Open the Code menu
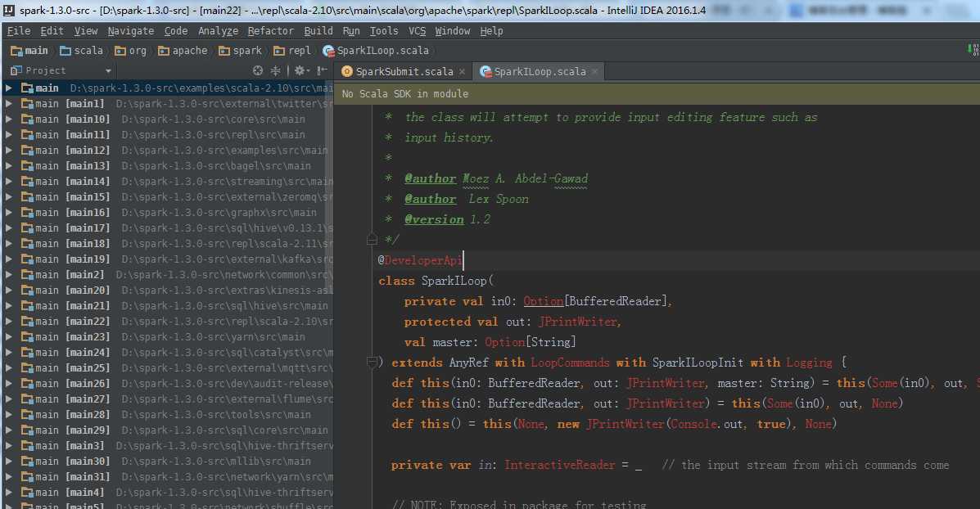The width and height of the screenshot is (980, 509). (x=176, y=30)
